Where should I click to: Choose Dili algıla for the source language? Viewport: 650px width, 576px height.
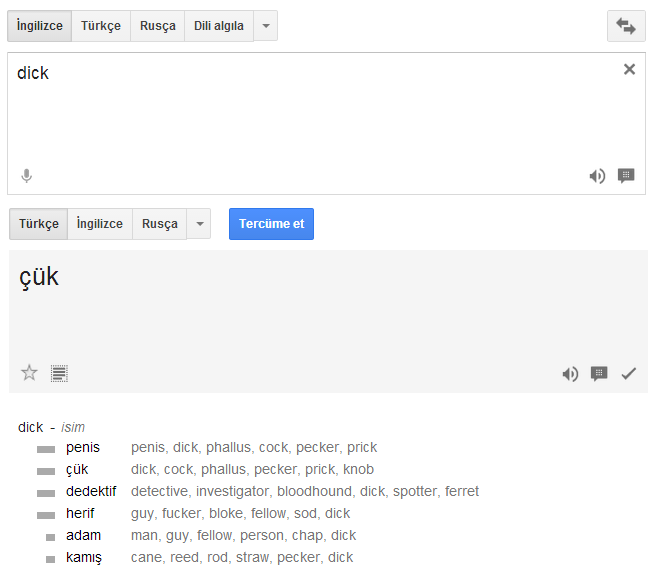(x=218, y=26)
